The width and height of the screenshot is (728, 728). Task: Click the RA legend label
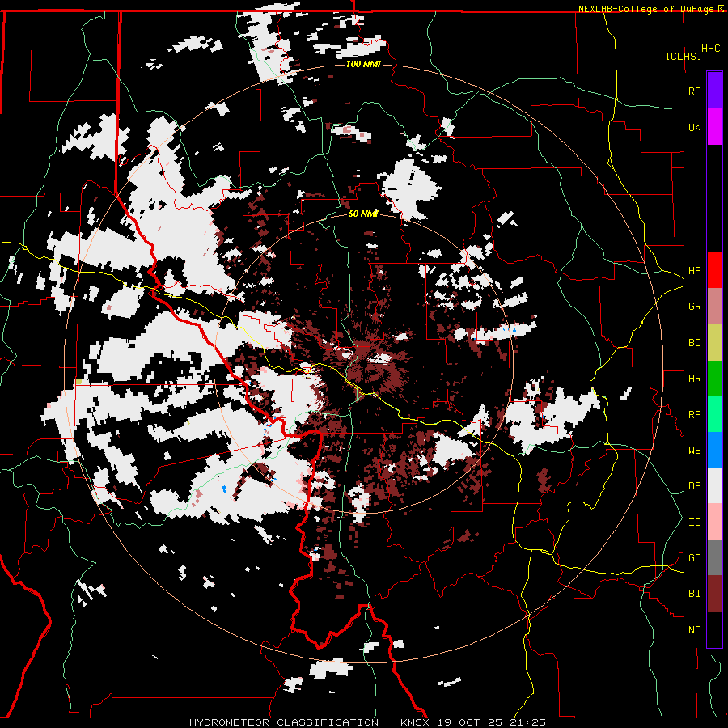point(694,415)
